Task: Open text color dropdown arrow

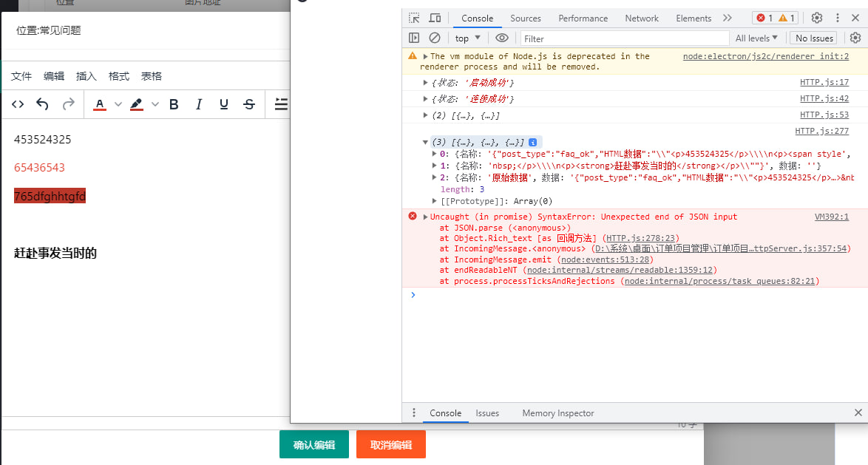Action: [x=118, y=104]
